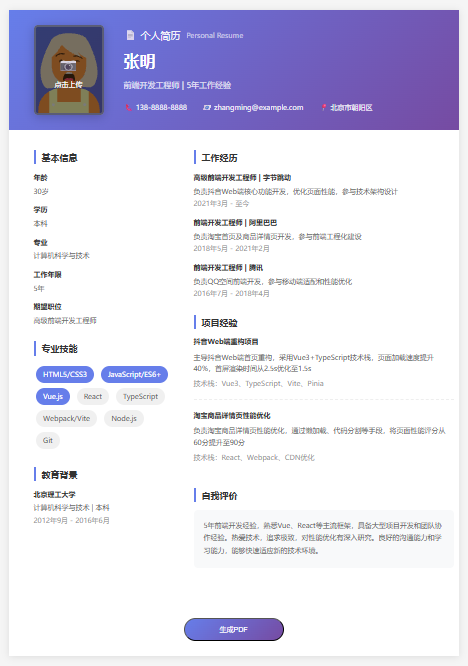Click the phone icon before 138-8888-8888
The width and height of the screenshot is (468, 666).
[x=128, y=108]
